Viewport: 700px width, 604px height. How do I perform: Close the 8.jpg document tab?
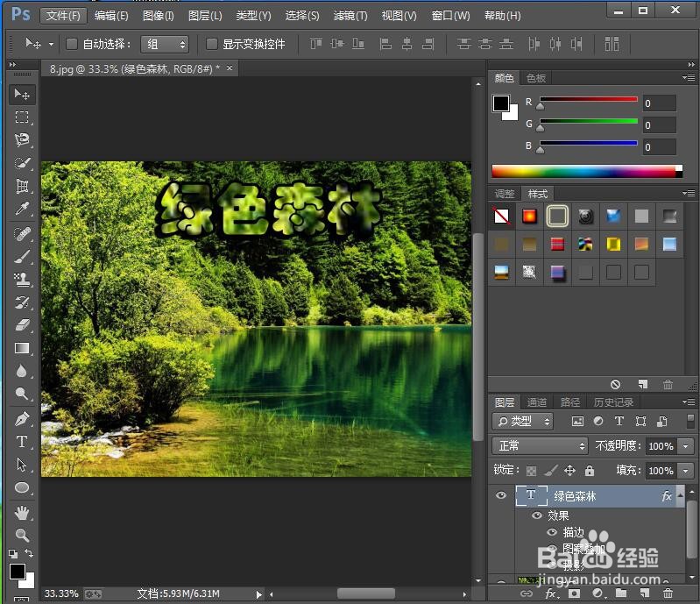[x=230, y=68]
